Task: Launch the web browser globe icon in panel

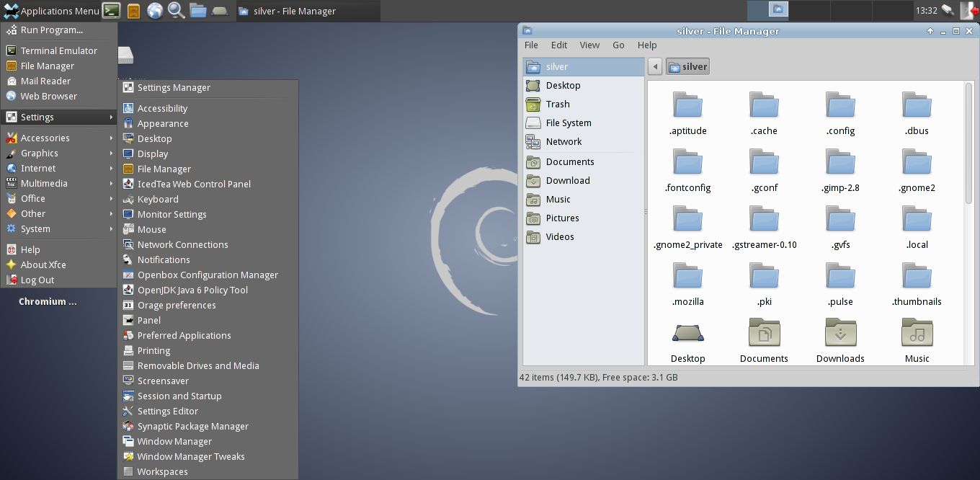Action: (155, 10)
